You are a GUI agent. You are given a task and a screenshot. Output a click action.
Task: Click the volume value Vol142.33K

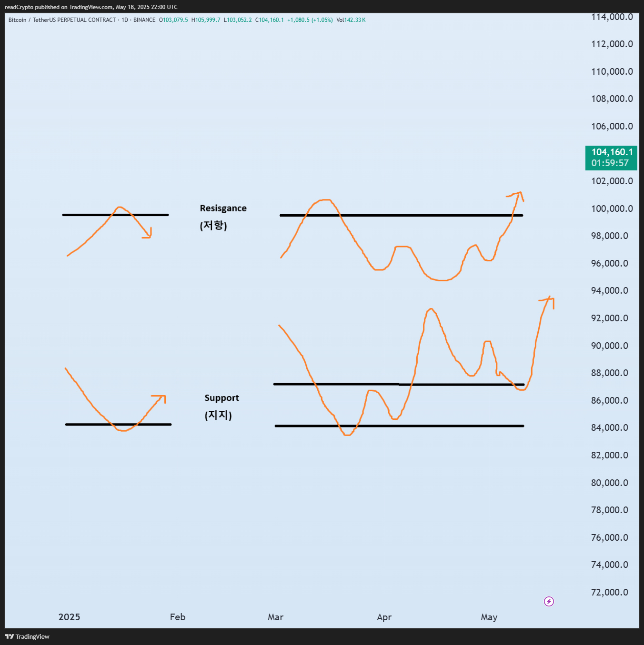pos(351,20)
